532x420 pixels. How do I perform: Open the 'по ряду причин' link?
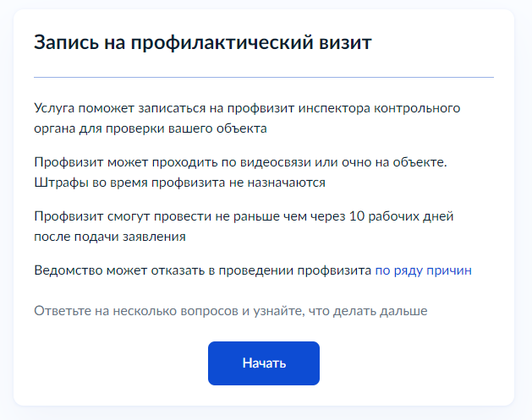click(423, 270)
